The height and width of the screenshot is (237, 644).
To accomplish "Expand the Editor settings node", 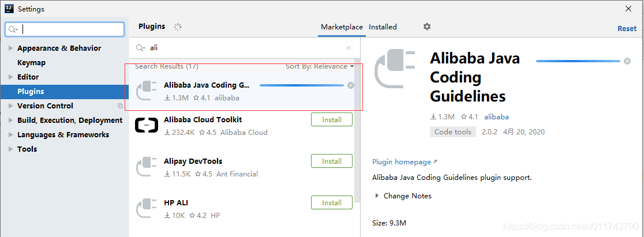I will (11, 77).
